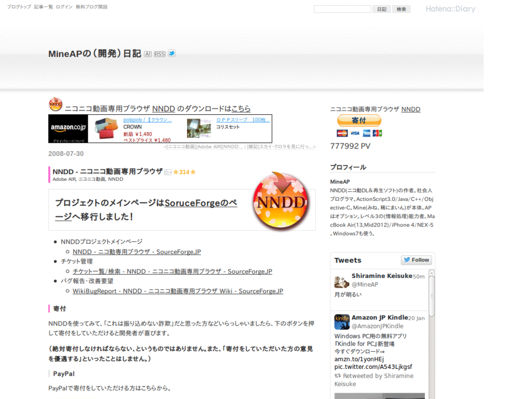Click the 20 Jan tweet timestamp
The height and width of the screenshot is (399, 532).
[x=416, y=318]
